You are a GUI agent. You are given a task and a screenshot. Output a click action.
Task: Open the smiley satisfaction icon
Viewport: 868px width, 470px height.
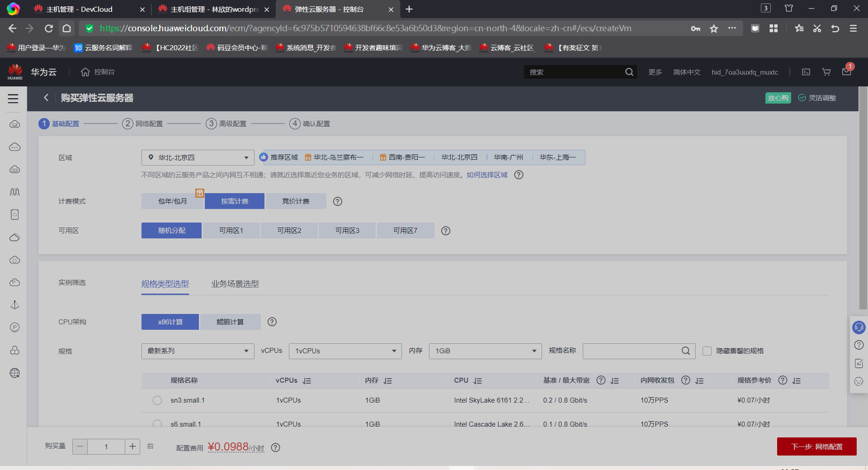point(859,381)
